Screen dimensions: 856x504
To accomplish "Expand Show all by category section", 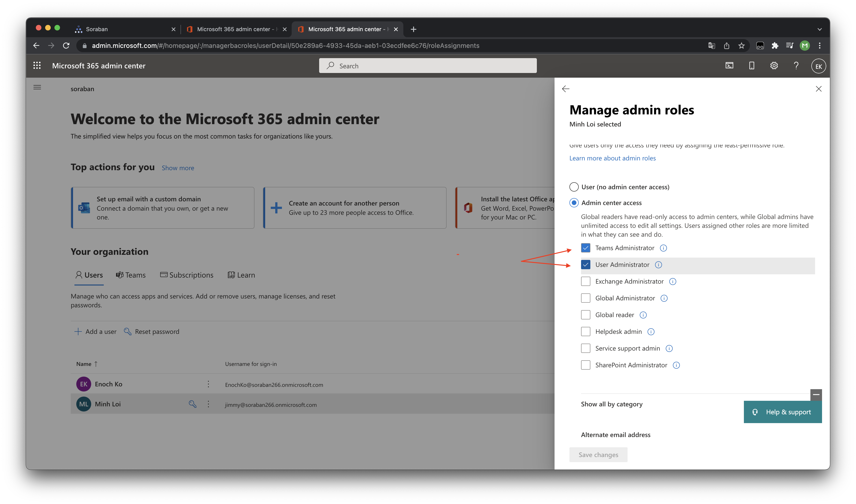I will tap(612, 404).
